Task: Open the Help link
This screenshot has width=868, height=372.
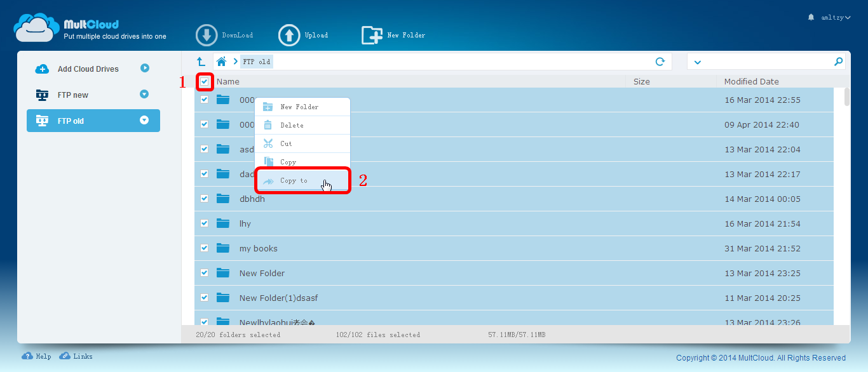Action: click(43, 357)
